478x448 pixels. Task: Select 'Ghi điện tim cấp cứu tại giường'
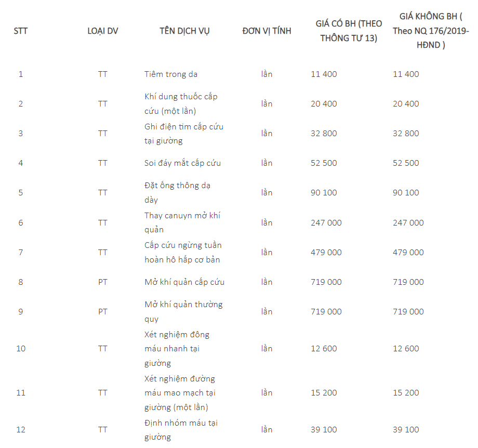coord(184,133)
